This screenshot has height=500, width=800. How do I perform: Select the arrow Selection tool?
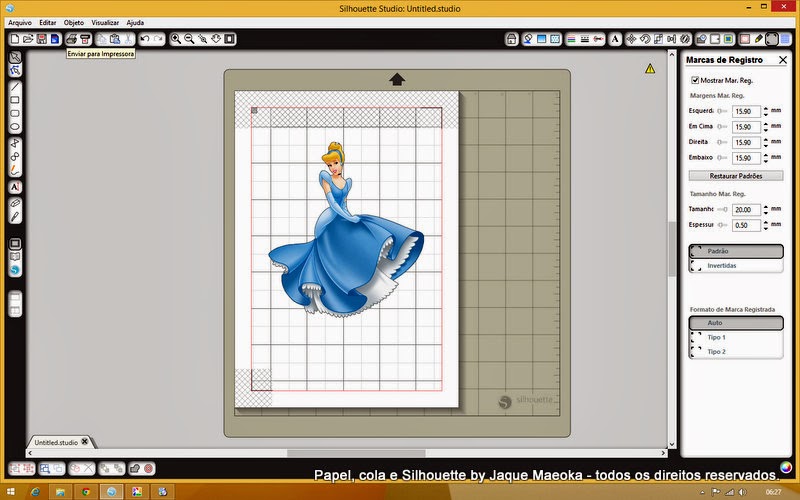click(15, 57)
